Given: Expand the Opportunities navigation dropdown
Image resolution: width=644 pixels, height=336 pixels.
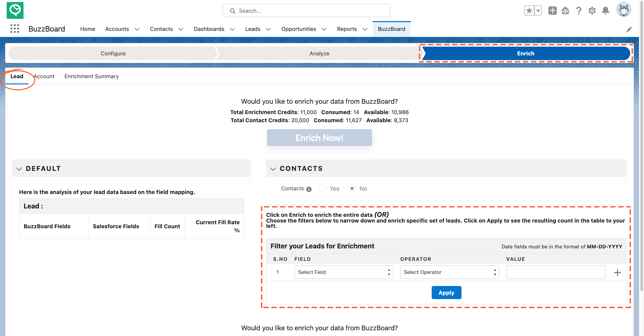Looking at the screenshot, I should click(324, 29).
